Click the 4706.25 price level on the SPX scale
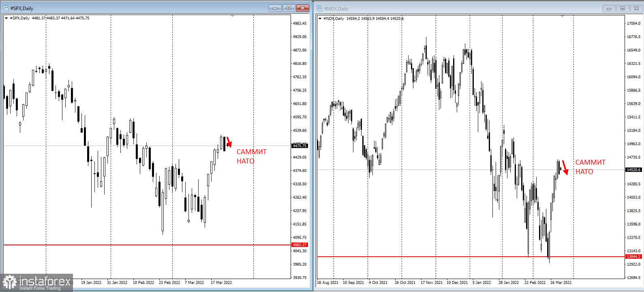Image resolution: width=644 pixels, height=292 pixels. point(300,90)
